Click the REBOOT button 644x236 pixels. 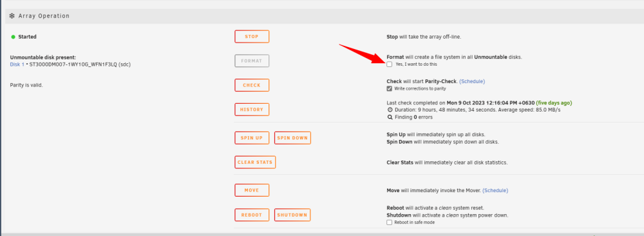point(252,215)
